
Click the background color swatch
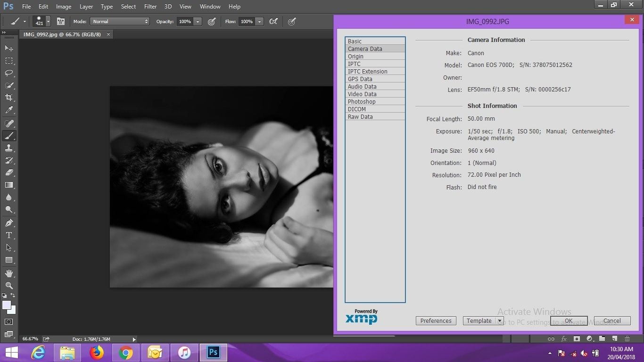(13, 311)
